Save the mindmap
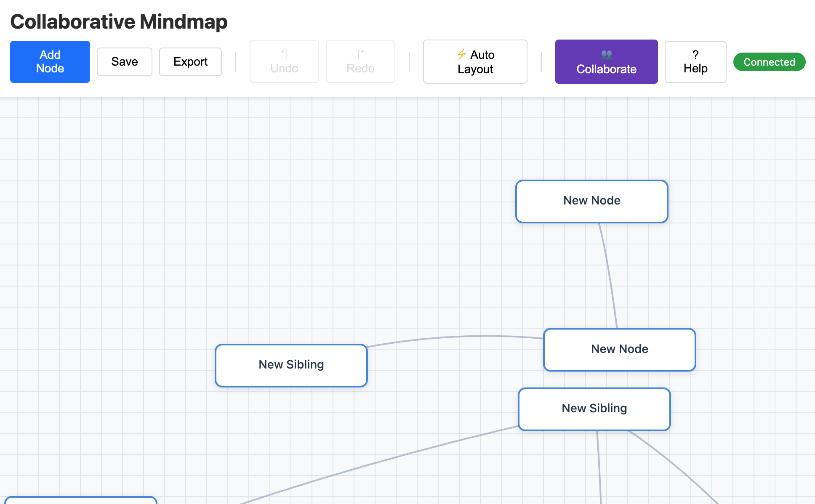 [x=125, y=62]
